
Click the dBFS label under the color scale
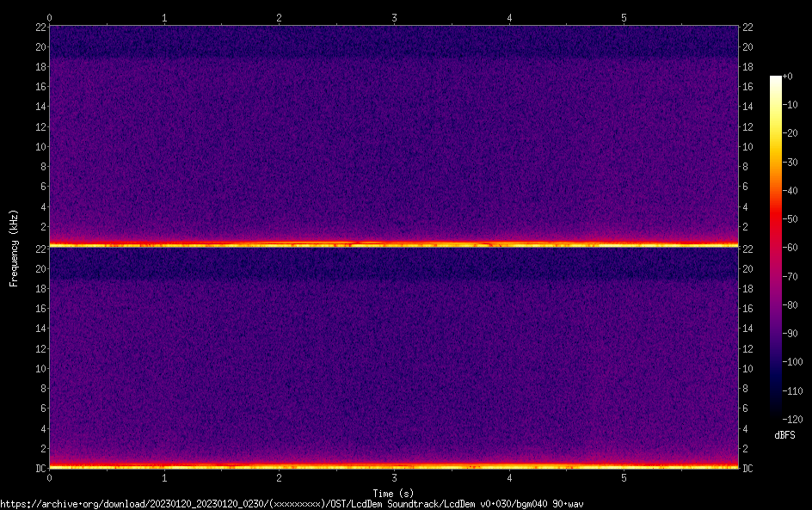[784, 435]
